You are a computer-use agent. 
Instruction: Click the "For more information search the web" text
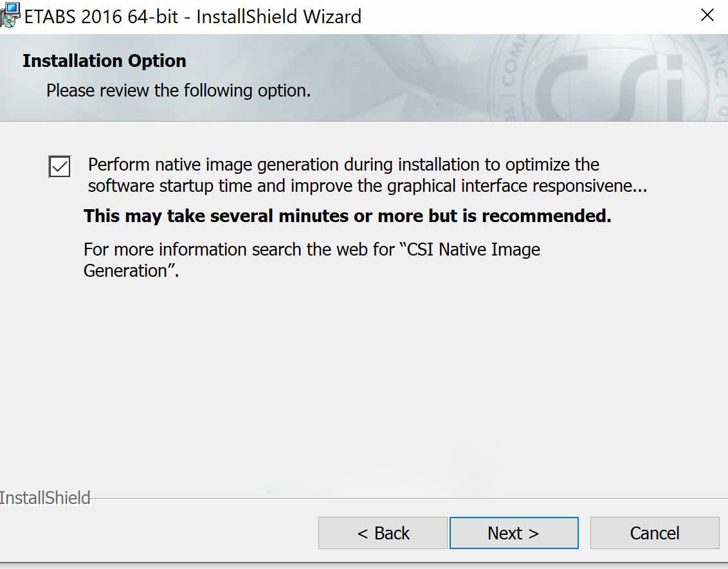click(238, 250)
